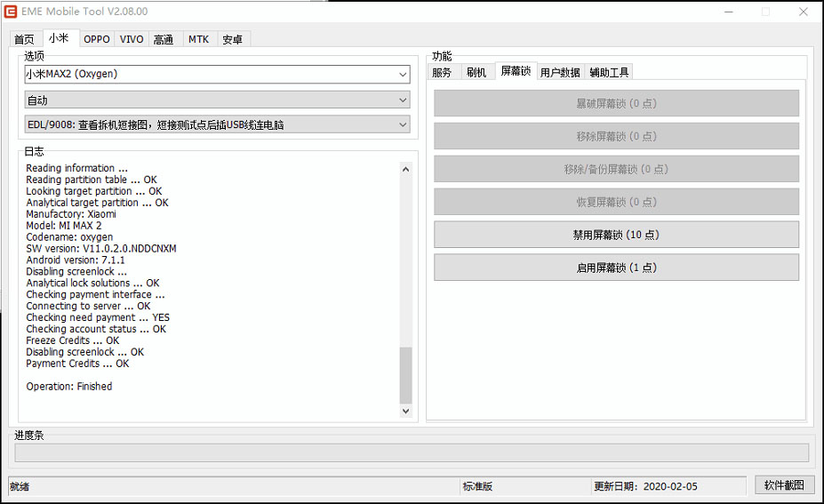The width and height of the screenshot is (824, 504).
Task: Switch to the 高通 tab
Action: click(x=164, y=39)
